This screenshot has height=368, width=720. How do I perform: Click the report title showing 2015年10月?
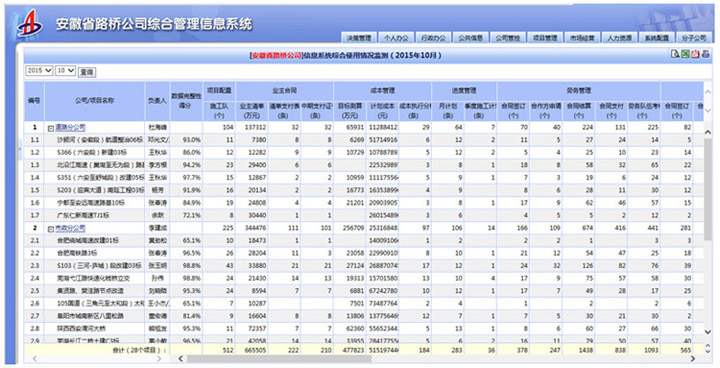click(x=345, y=56)
